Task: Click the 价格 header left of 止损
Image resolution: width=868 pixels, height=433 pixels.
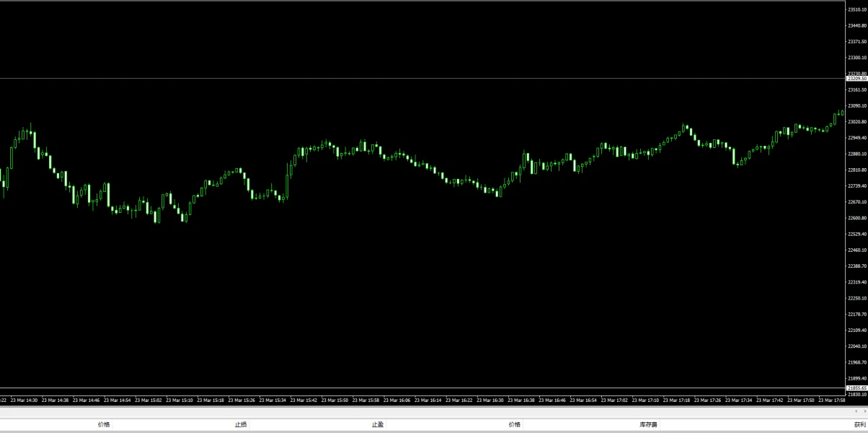Action: [x=104, y=424]
